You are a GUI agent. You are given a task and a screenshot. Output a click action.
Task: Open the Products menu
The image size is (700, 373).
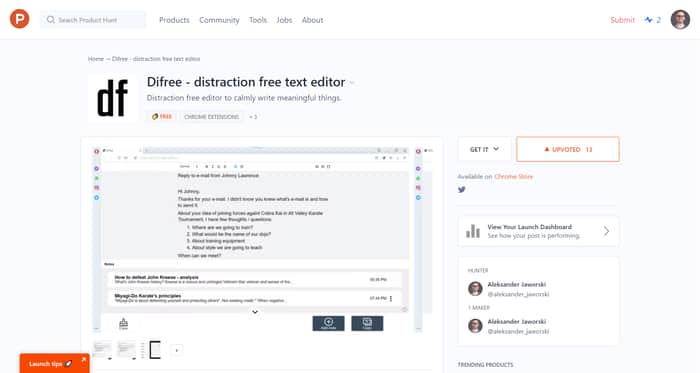174,20
